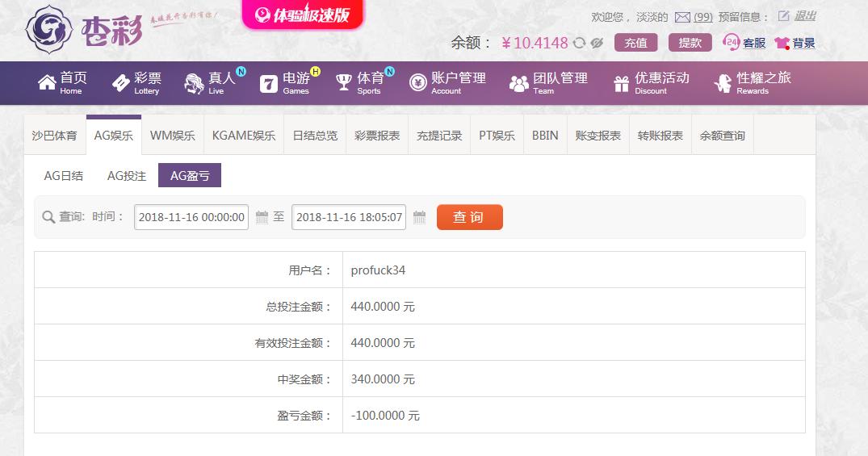The height and width of the screenshot is (456, 868).
Task: Click the 账户管理 yen coin icon
Action: pos(418,83)
